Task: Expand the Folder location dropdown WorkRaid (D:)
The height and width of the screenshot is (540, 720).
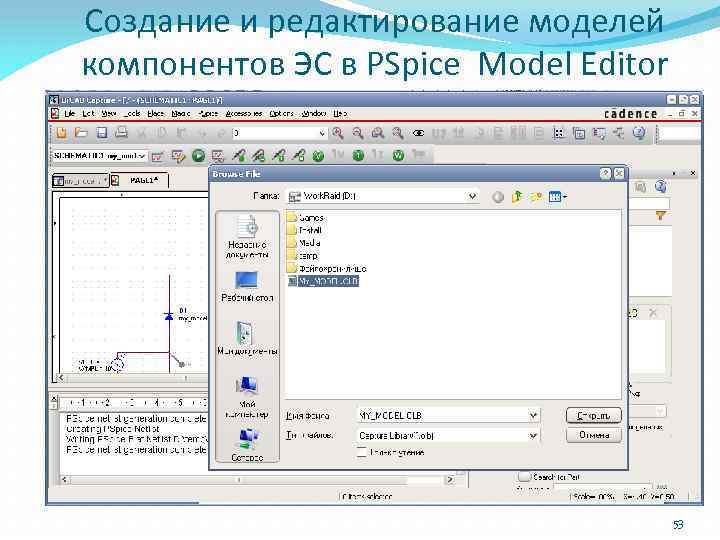Action: (x=472, y=197)
